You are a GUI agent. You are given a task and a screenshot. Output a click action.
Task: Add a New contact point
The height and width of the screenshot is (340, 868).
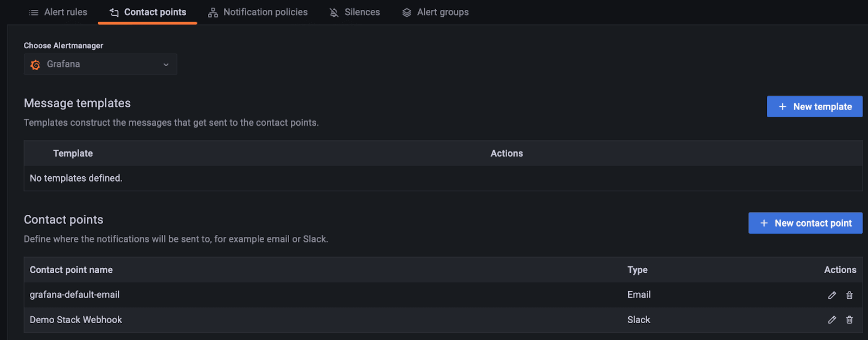point(805,223)
